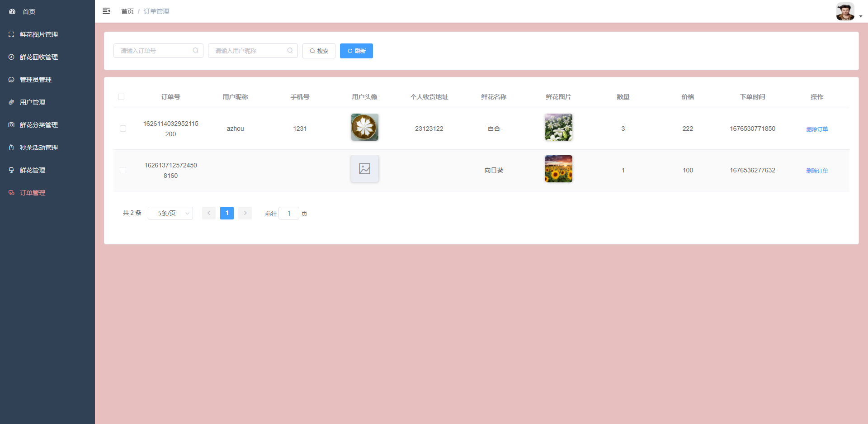Navigate to 首页 via the breadcrumb
The width and height of the screenshot is (868, 424).
pos(127,11)
